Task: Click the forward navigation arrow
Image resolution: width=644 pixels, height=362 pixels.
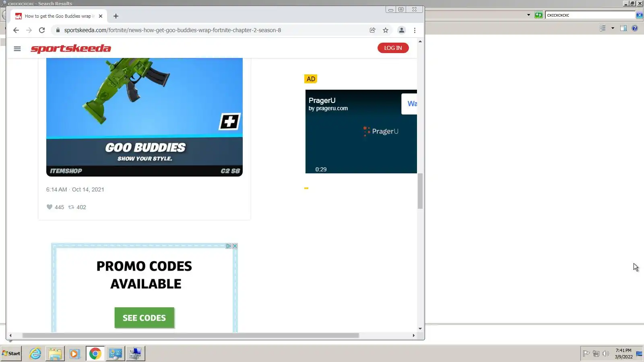Action: click(29, 30)
